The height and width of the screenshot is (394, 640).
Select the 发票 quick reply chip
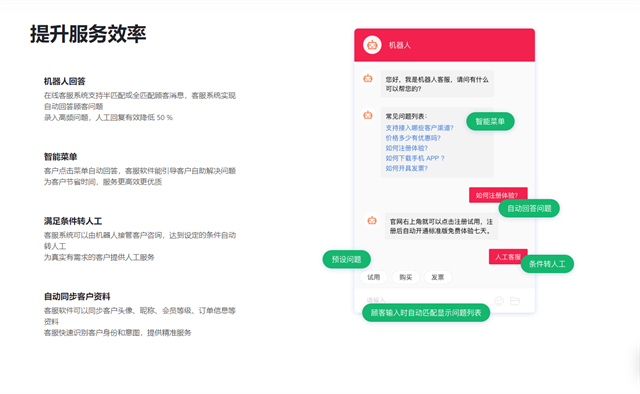(x=438, y=277)
